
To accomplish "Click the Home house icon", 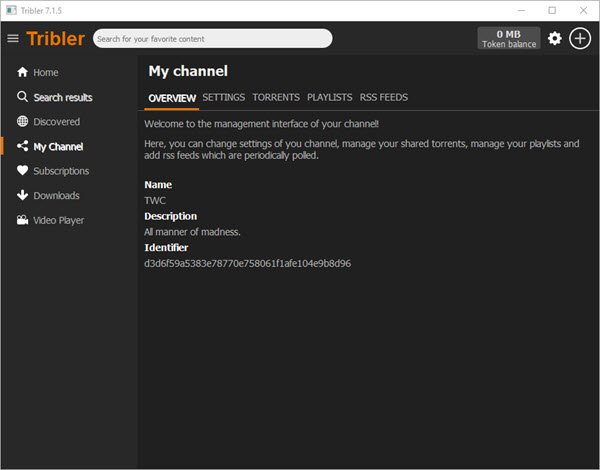I will pyautogui.click(x=23, y=72).
